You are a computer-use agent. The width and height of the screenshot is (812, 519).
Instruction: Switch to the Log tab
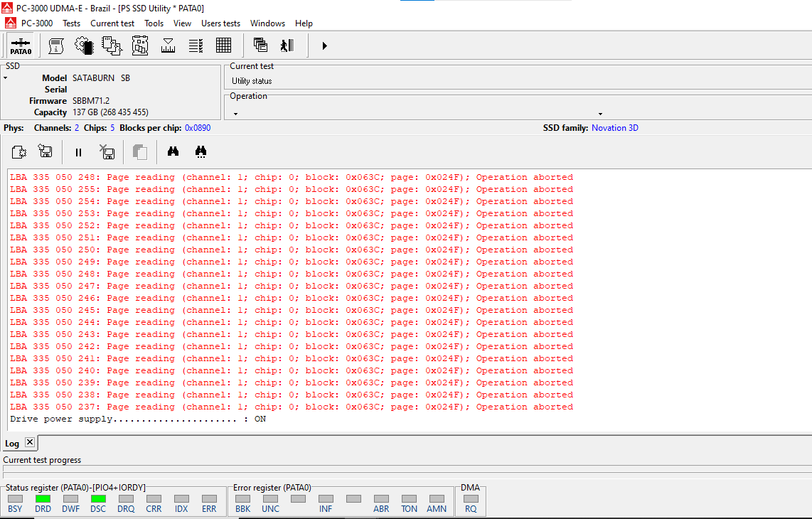click(x=12, y=444)
